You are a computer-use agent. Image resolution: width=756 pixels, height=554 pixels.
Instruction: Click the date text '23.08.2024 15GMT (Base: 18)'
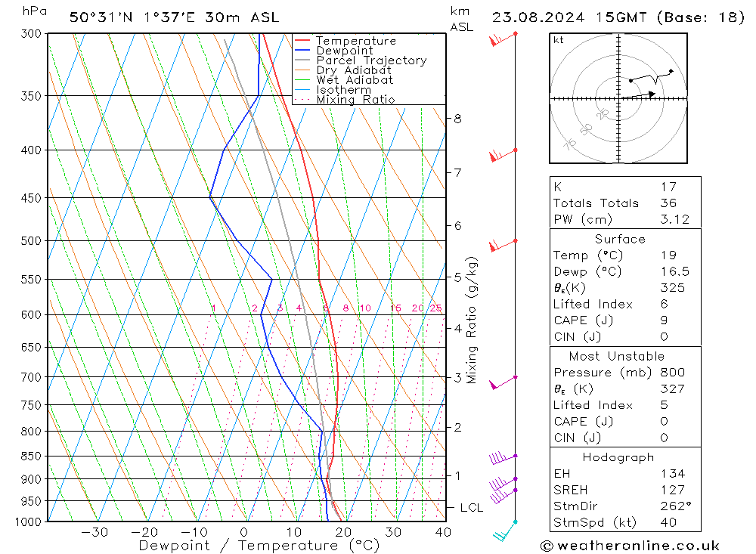tap(618, 17)
